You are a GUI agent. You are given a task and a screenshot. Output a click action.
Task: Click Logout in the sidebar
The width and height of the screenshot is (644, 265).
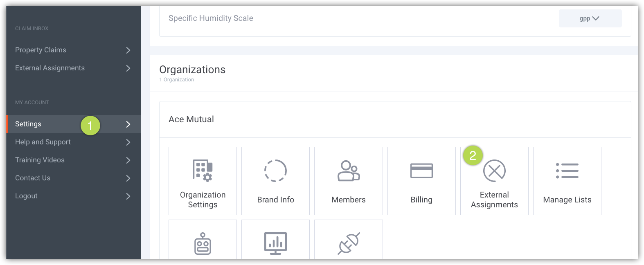coord(26,196)
